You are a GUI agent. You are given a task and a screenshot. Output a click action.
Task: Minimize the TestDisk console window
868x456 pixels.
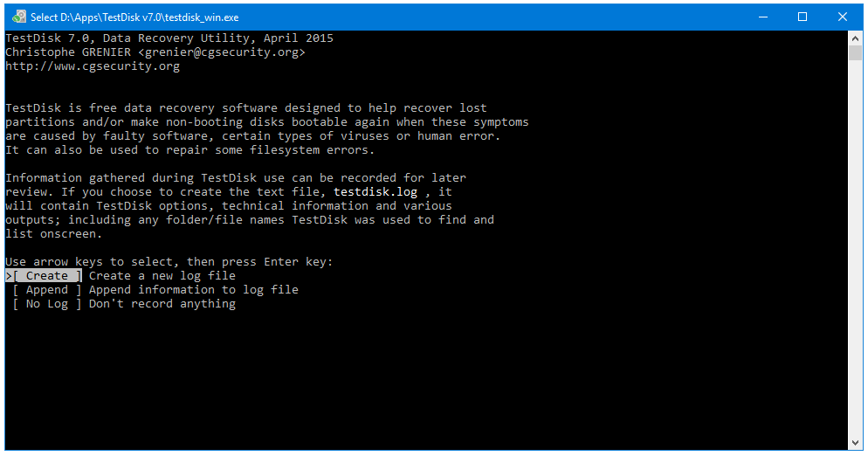(763, 17)
